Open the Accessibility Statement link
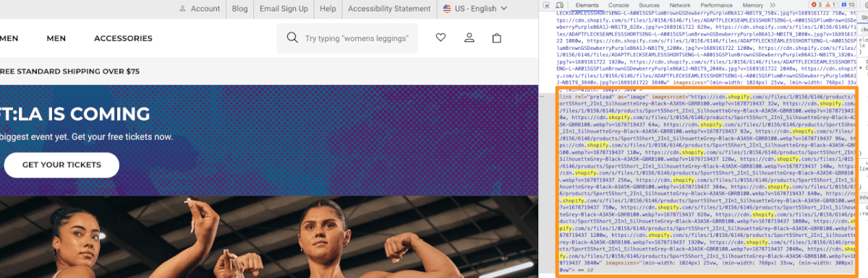868x278 pixels. [389, 9]
